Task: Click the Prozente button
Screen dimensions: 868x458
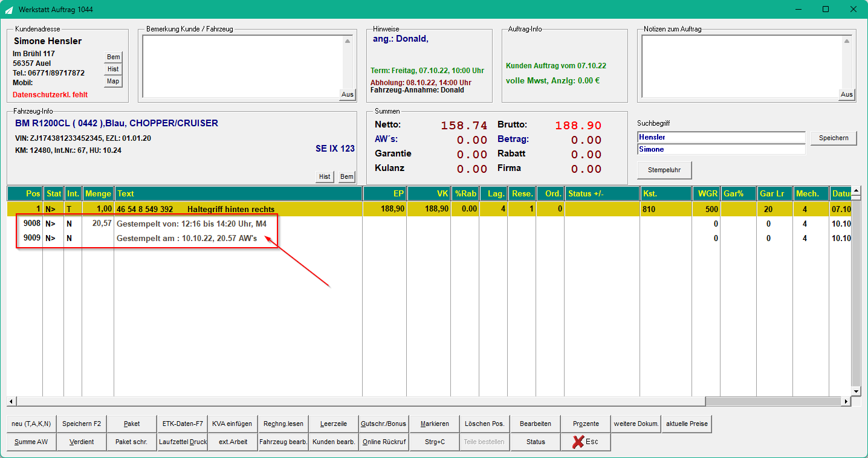Action: coord(586,424)
